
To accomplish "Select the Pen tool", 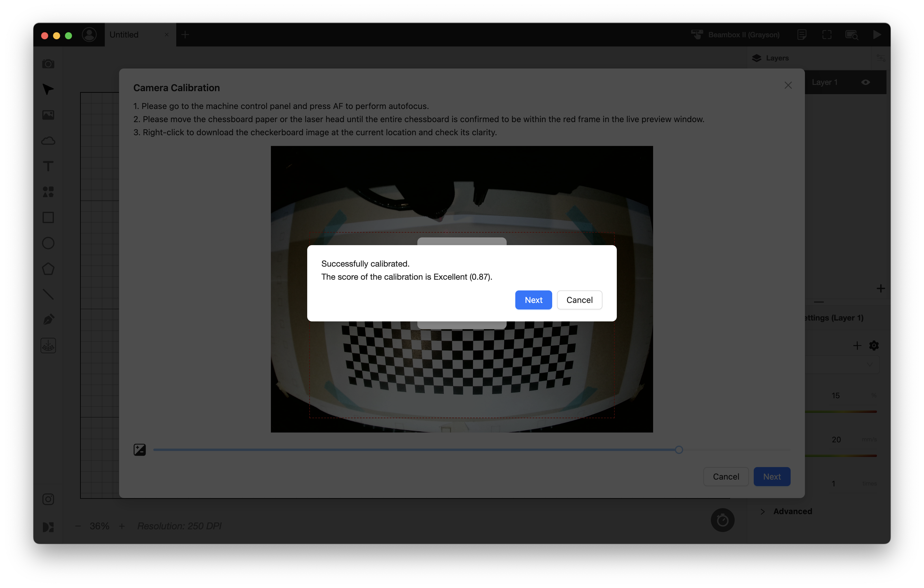I will pyautogui.click(x=48, y=320).
